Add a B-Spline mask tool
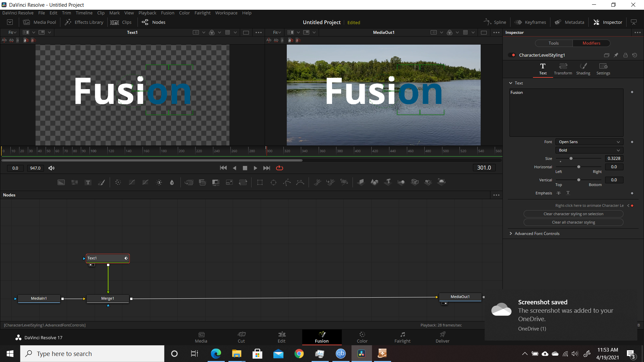 click(300, 182)
